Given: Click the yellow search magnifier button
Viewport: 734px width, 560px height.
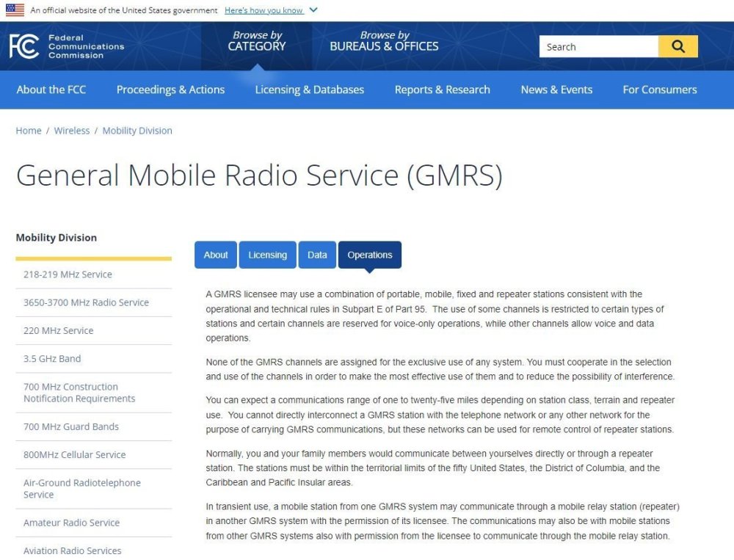Looking at the screenshot, I should [677, 46].
